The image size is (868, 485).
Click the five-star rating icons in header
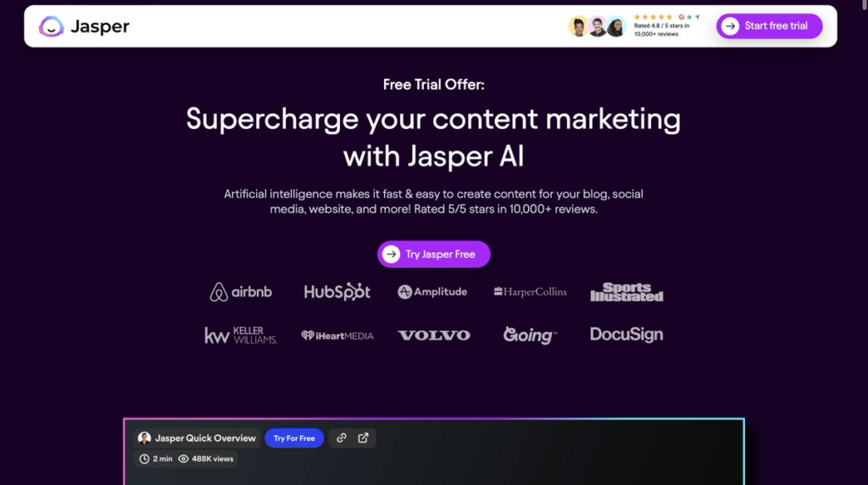(654, 17)
